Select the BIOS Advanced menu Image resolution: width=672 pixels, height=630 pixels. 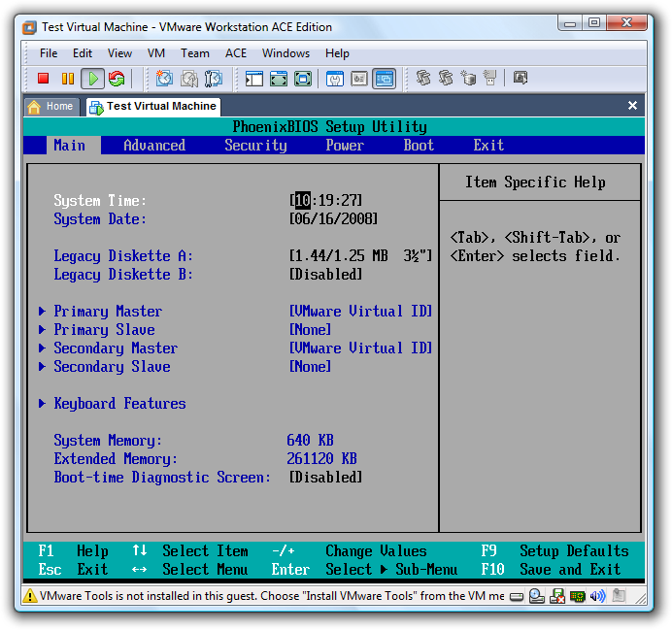tap(154, 146)
